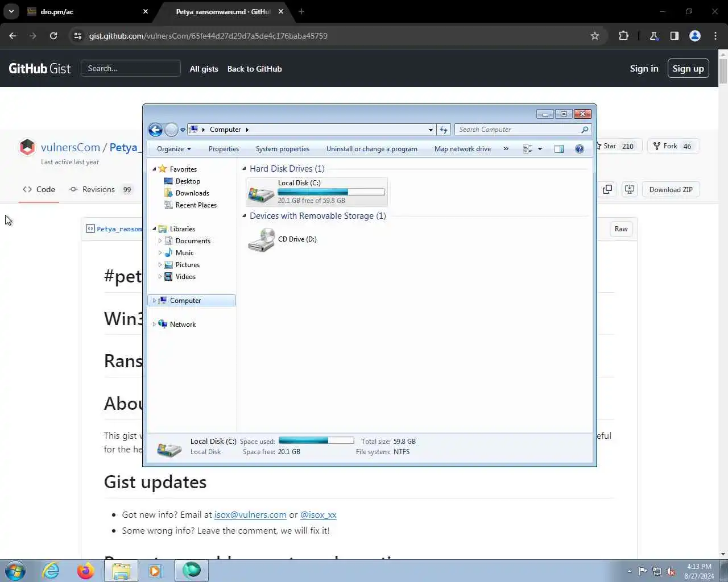Open Chrome extensions puzzle icon

623,36
